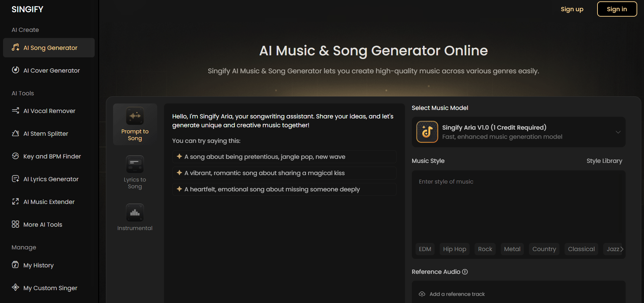
Task: Open My Custom Singer
Action: [x=49, y=288]
